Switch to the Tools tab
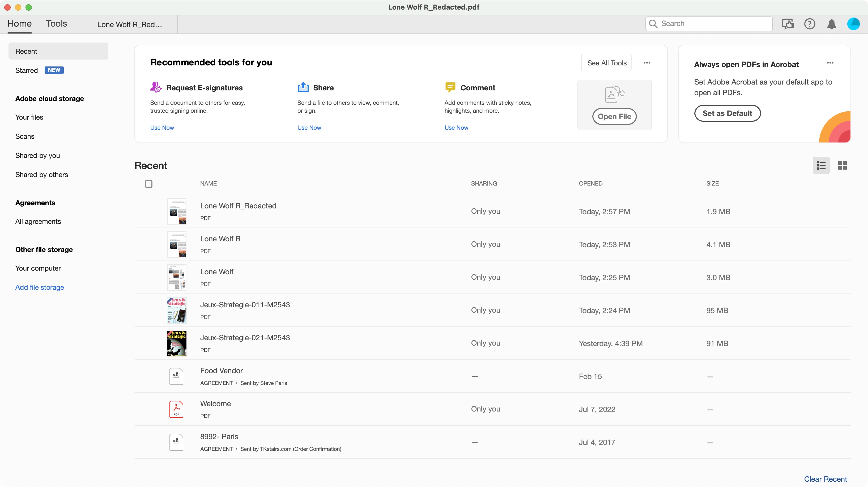Screen dimensions: 868x487 (x=57, y=24)
